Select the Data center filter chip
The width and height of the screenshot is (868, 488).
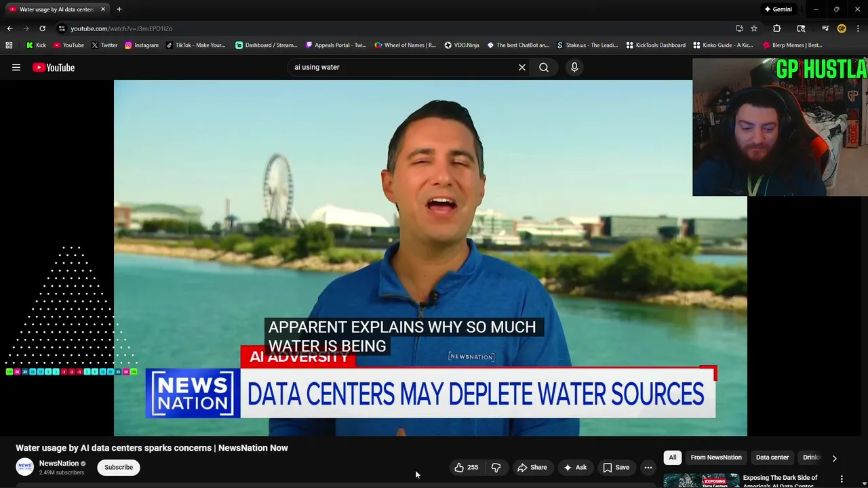[x=772, y=457]
